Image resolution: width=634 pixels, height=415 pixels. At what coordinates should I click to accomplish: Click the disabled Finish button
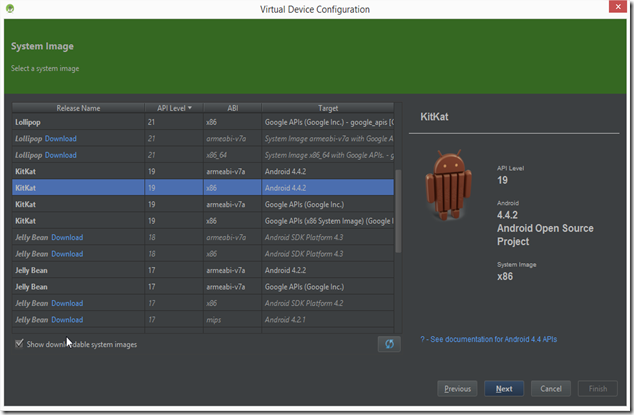(598, 389)
